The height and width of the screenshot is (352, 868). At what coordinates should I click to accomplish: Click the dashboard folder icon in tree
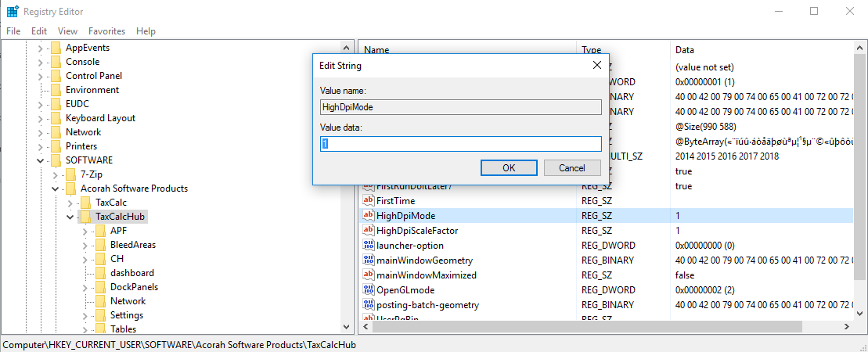99,273
